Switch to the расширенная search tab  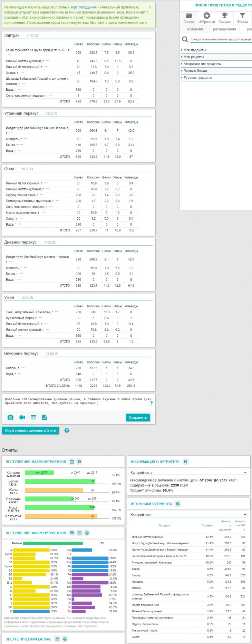[224, 29]
